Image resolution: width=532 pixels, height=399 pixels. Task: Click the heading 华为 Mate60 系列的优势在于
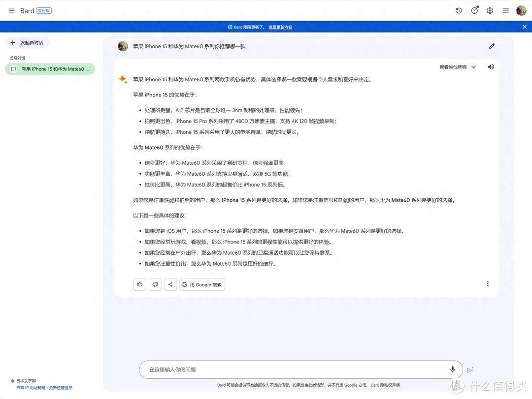[168, 148]
